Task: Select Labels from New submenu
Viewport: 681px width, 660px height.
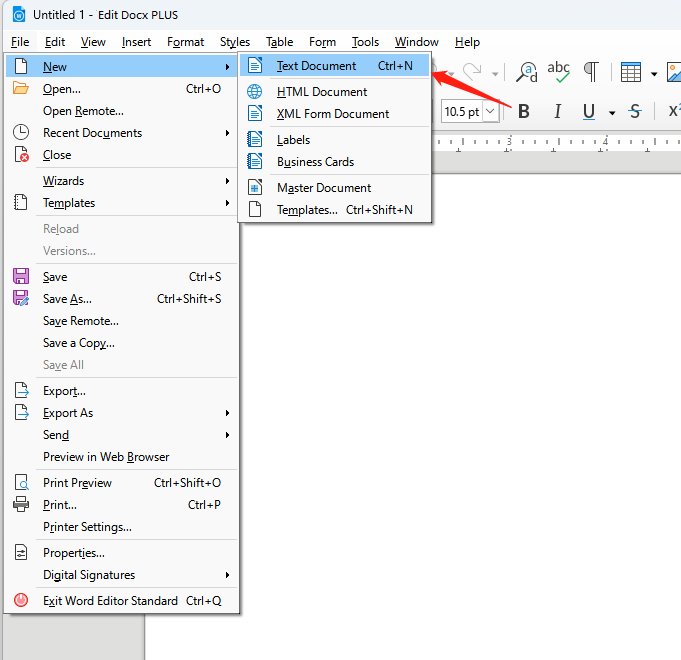Action: click(x=334, y=140)
